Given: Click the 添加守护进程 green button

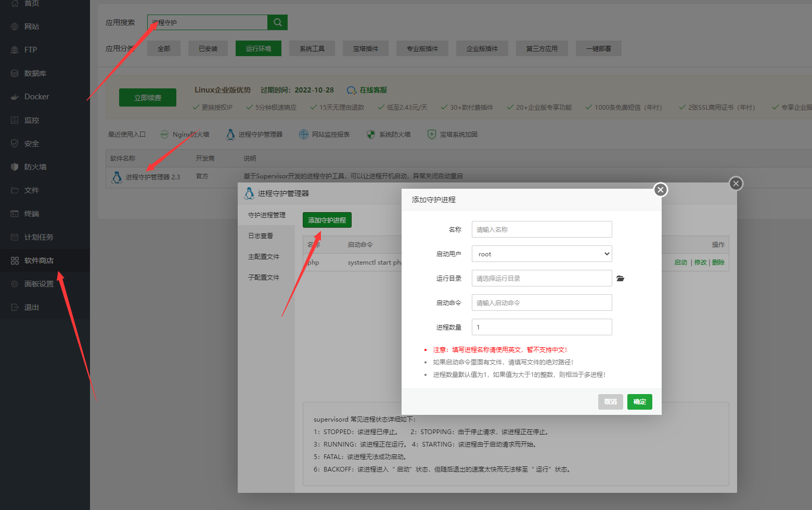Looking at the screenshot, I should (x=327, y=220).
